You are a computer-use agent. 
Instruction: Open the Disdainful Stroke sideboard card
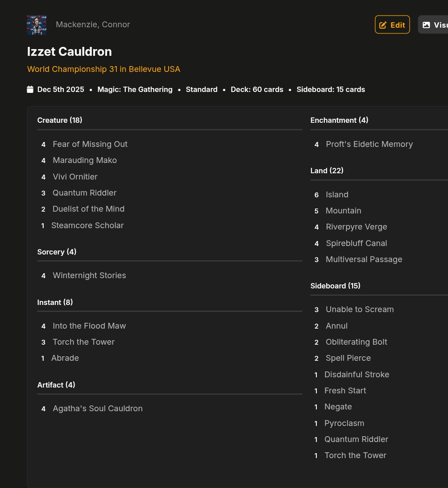tap(357, 375)
